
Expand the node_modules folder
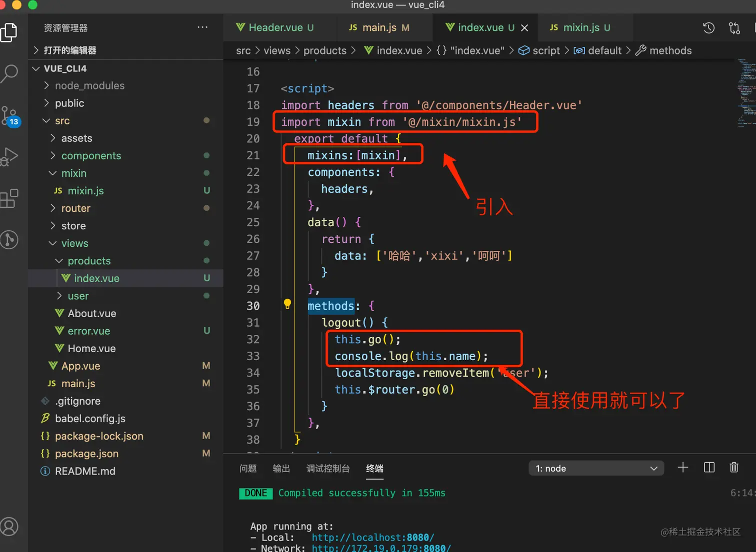(125, 86)
